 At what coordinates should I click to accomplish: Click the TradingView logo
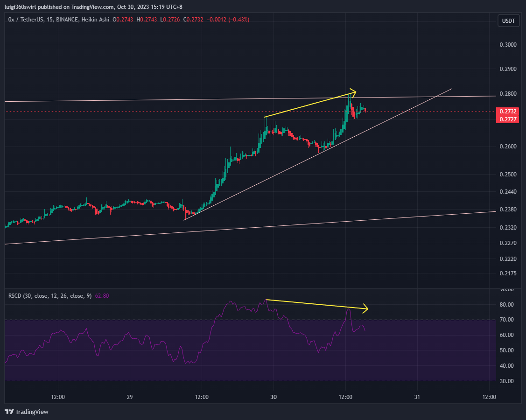[27, 412]
